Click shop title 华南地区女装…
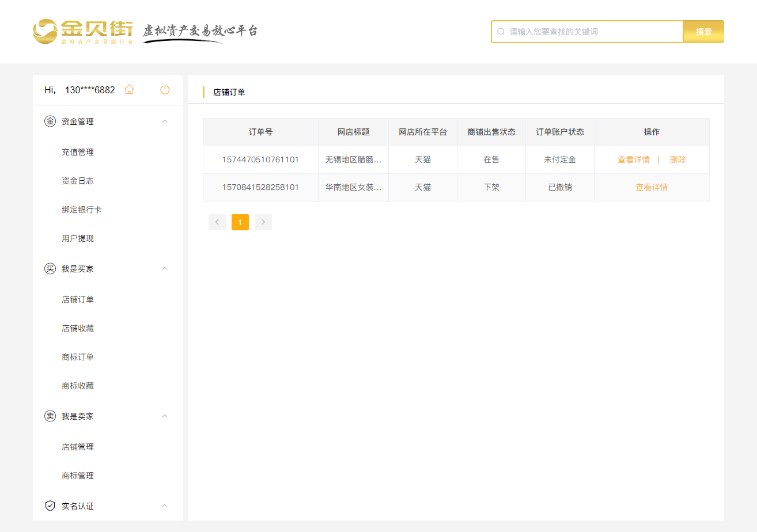 (354, 187)
